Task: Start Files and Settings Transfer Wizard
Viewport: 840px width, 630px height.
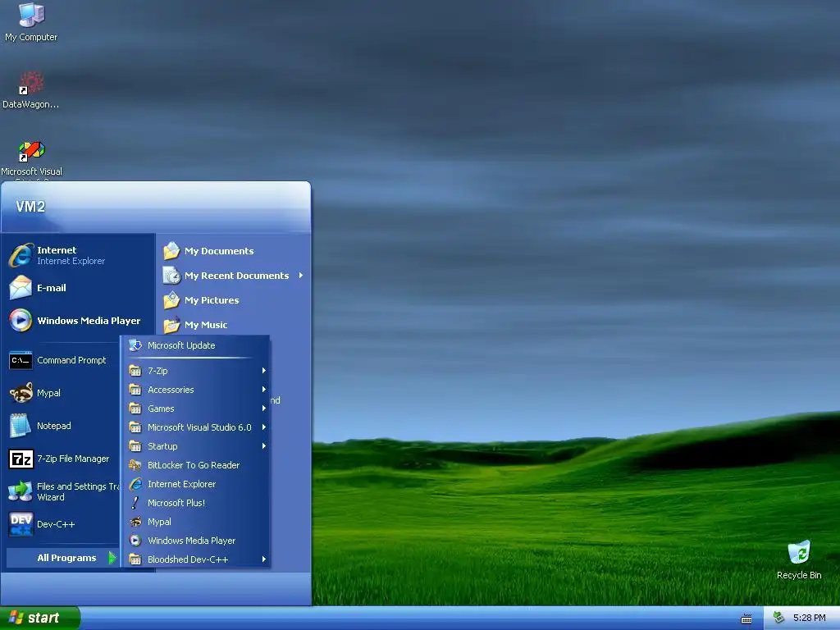Action: point(21,491)
